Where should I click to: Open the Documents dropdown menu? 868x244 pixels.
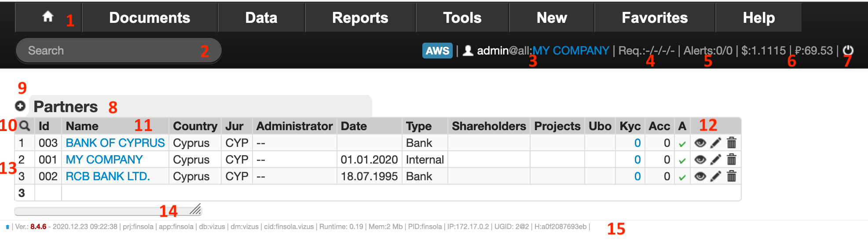pos(150,18)
